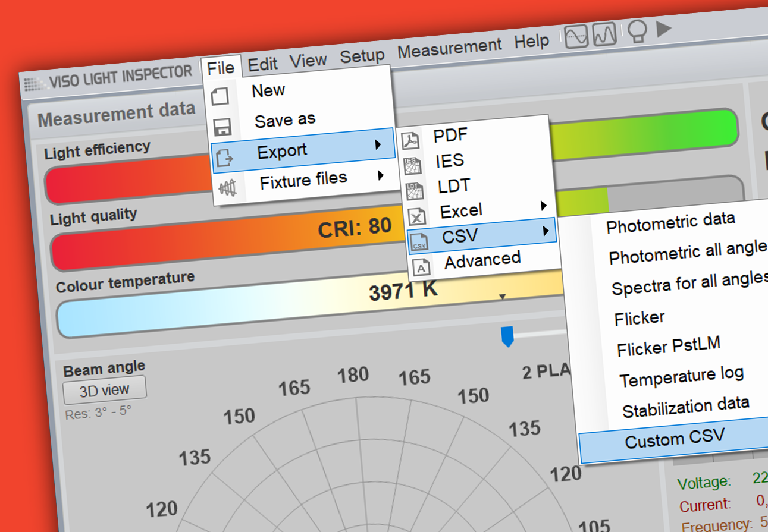The height and width of the screenshot is (532, 768).
Task: Click the blue slider handle
Action: [x=507, y=336]
